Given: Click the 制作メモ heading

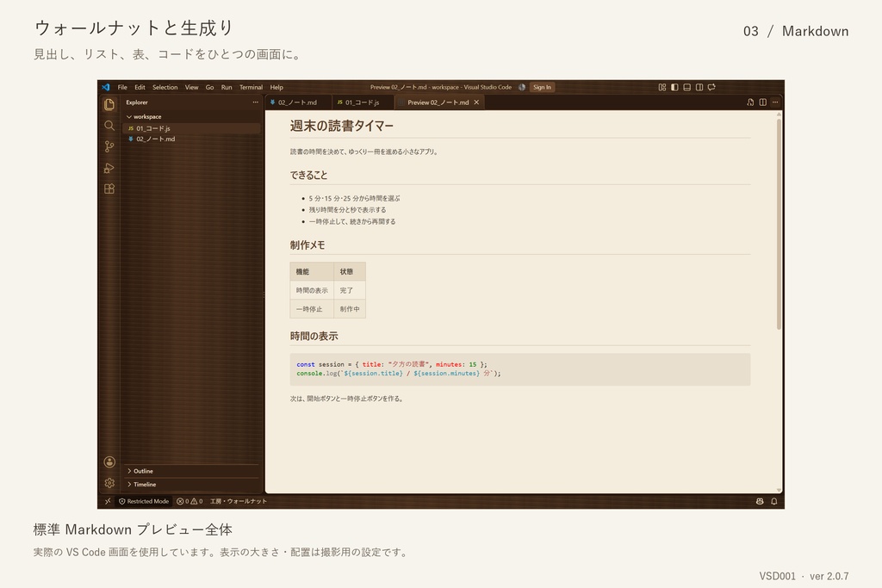Looking at the screenshot, I should coord(307,245).
